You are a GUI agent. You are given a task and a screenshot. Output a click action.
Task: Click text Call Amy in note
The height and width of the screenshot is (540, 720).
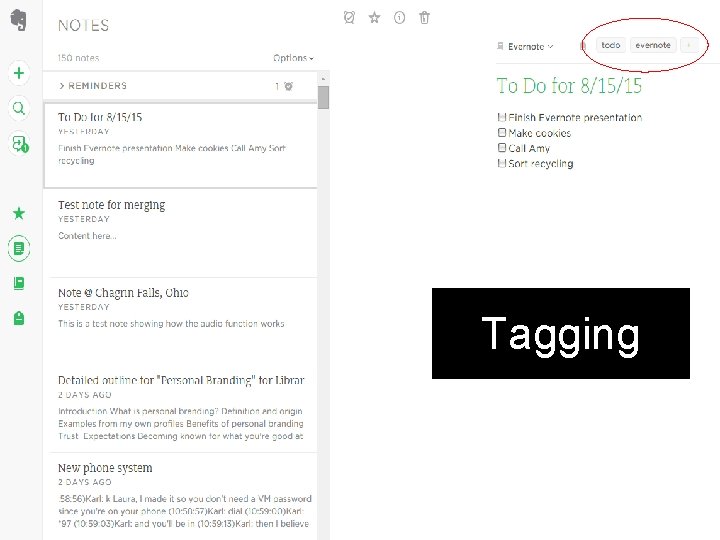tap(529, 148)
